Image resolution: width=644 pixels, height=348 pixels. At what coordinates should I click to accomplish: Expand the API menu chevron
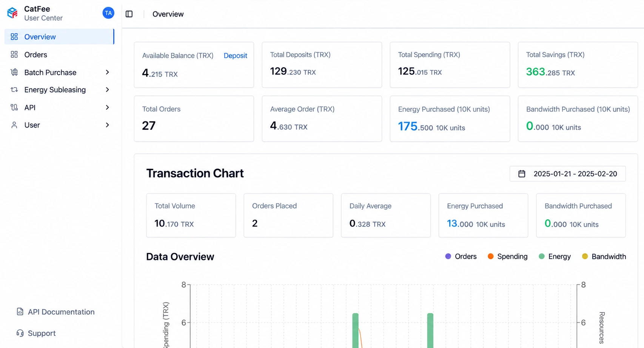107,107
